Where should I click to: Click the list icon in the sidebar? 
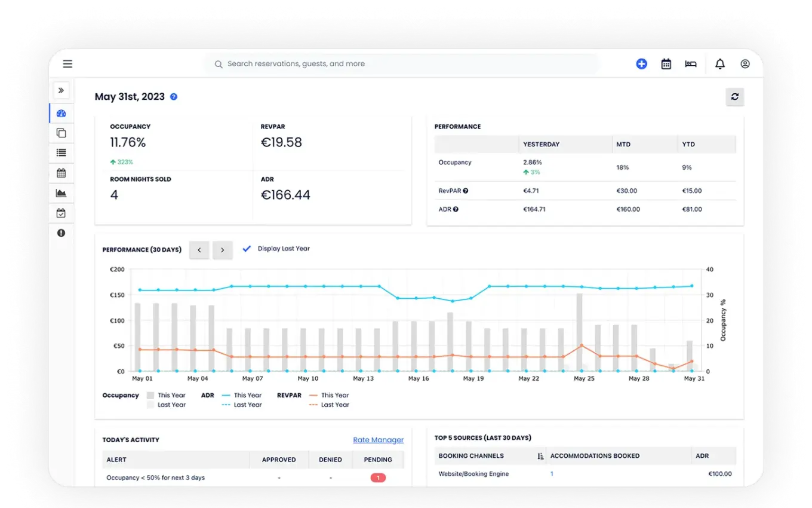point(61,152)
